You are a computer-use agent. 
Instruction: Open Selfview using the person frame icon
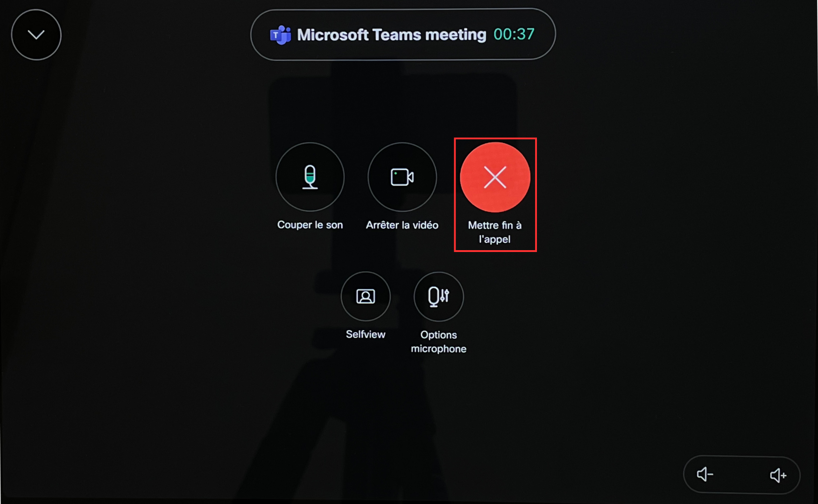click(366, 296)
